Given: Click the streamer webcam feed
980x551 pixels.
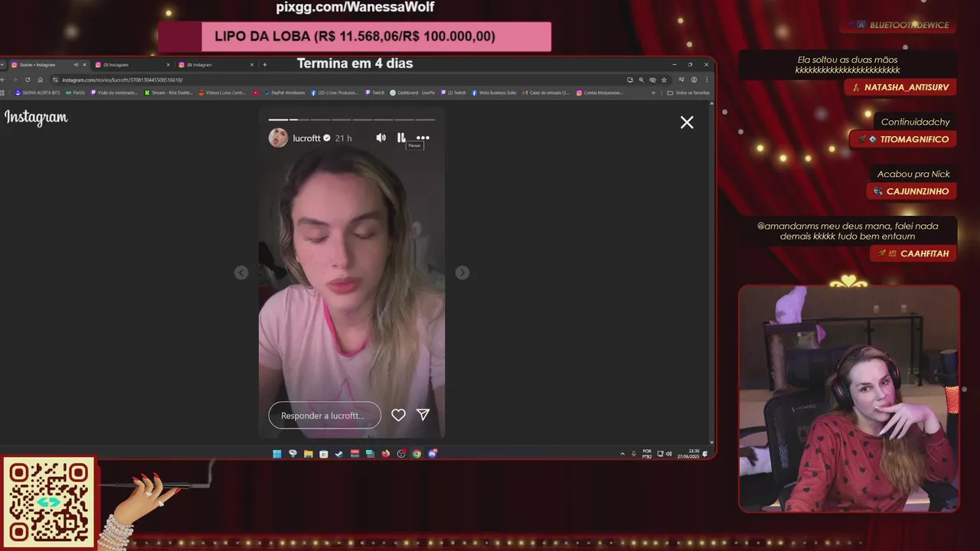Looking at the screenshot, I should 849,399.
